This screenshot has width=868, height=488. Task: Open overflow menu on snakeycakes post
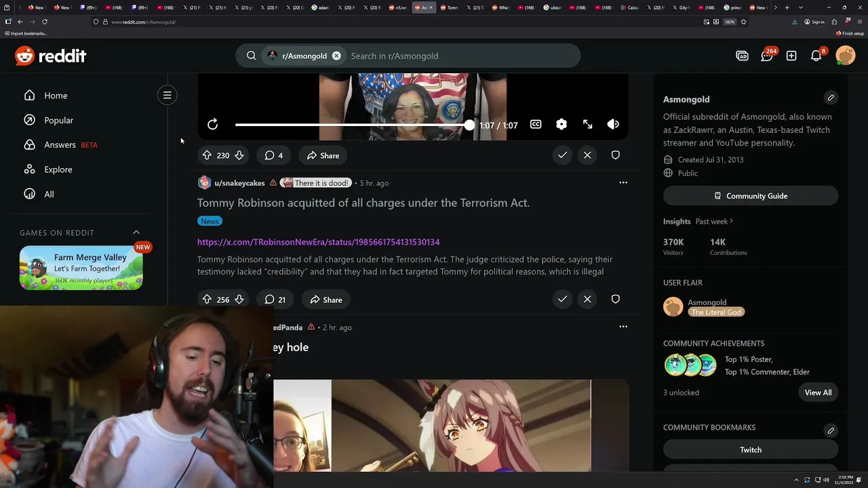tap(623, 182)
